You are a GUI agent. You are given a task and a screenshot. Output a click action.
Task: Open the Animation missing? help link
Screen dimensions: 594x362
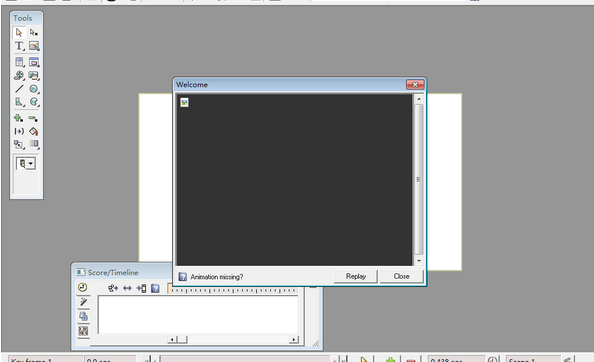pyautogui.click(x=217, y=277)
